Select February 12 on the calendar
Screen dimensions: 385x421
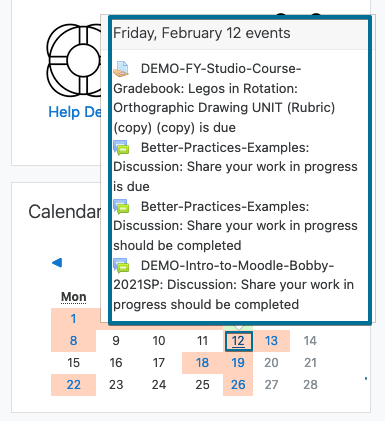238,341
